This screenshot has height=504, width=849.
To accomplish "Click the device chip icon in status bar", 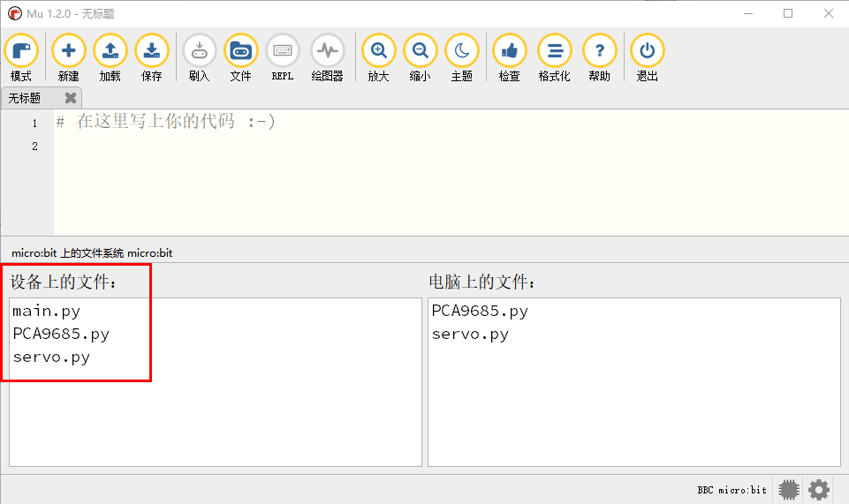I will (789, 490).
